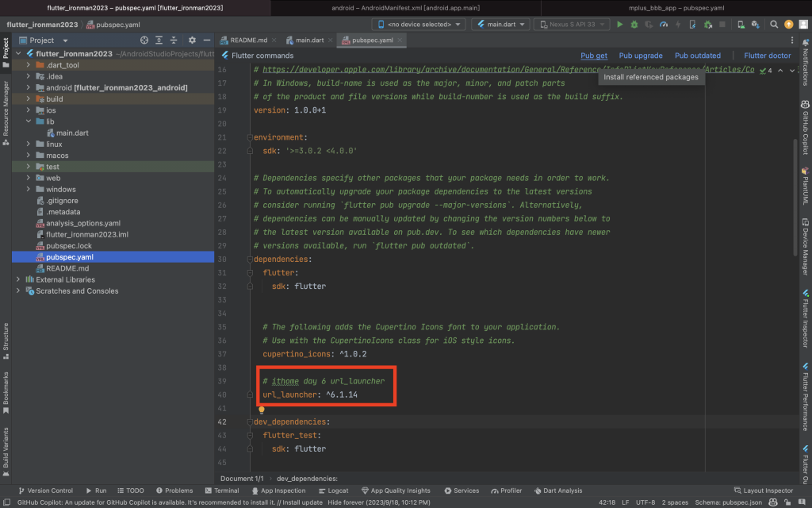Image resolution: width=812 pixels, height=508 pixels.
Task: Open the main.dart run configuration dropdown
Action: point(501,25)
